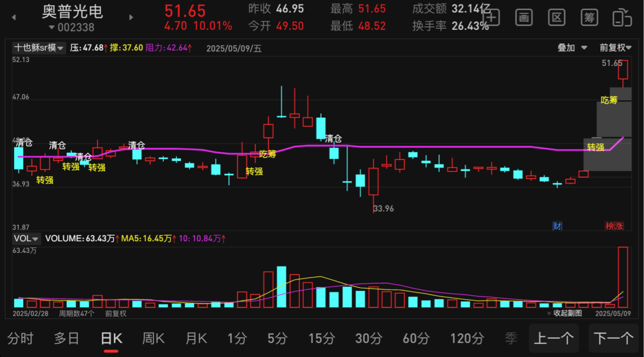The image size is (644, 357).
Task: Click the current price 51.65 in header
Action: (185, 11)
